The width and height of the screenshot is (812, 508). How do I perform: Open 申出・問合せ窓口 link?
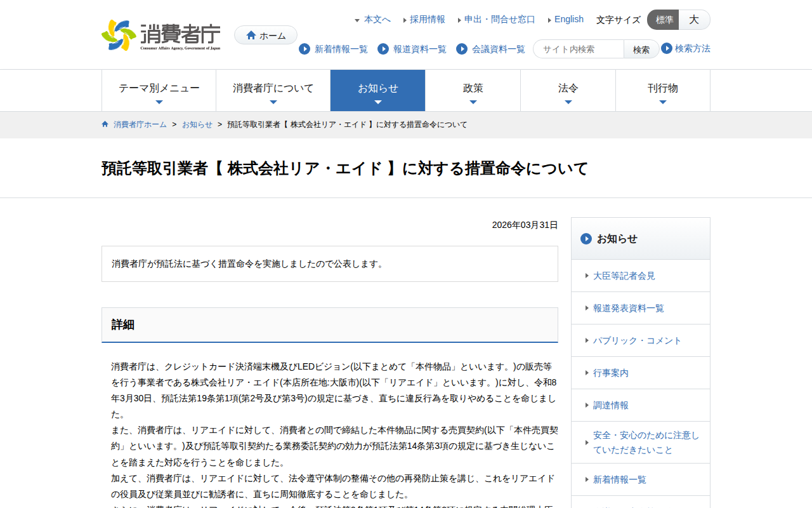(500, 20)
